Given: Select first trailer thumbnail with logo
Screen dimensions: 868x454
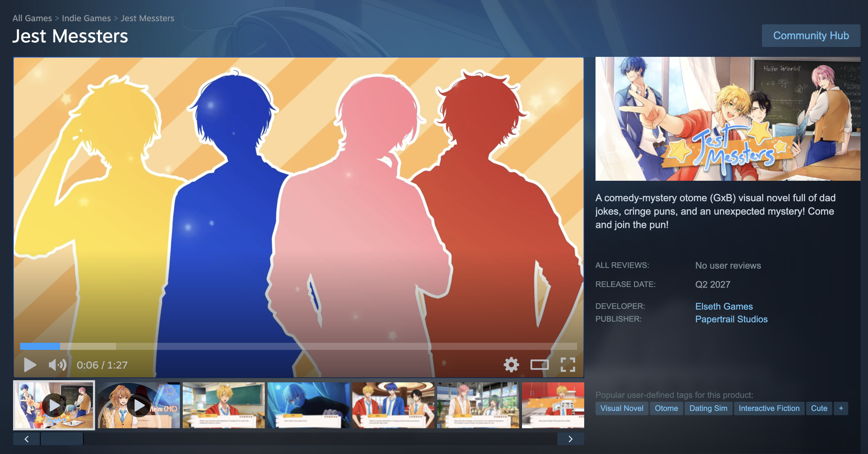Looking at the screenshot, I should coord(54,405).
